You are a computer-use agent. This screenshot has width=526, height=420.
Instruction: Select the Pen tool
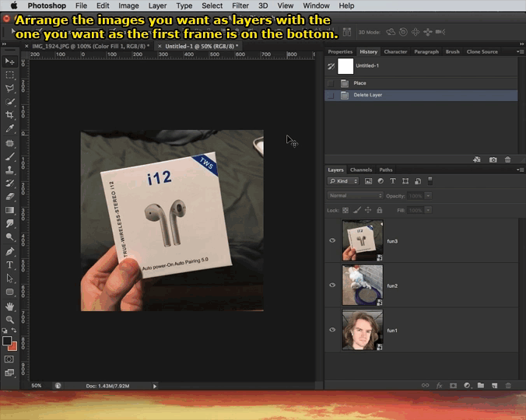9,251
